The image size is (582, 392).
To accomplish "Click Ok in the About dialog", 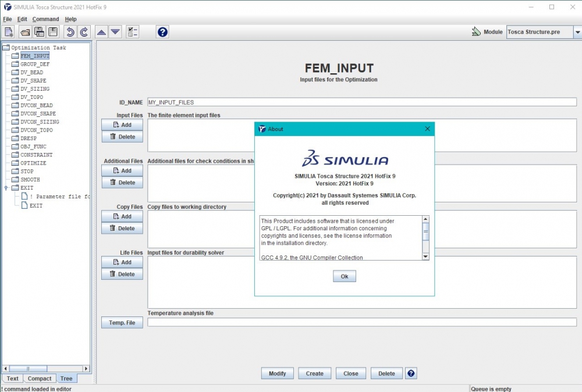I will coord(345,276).
